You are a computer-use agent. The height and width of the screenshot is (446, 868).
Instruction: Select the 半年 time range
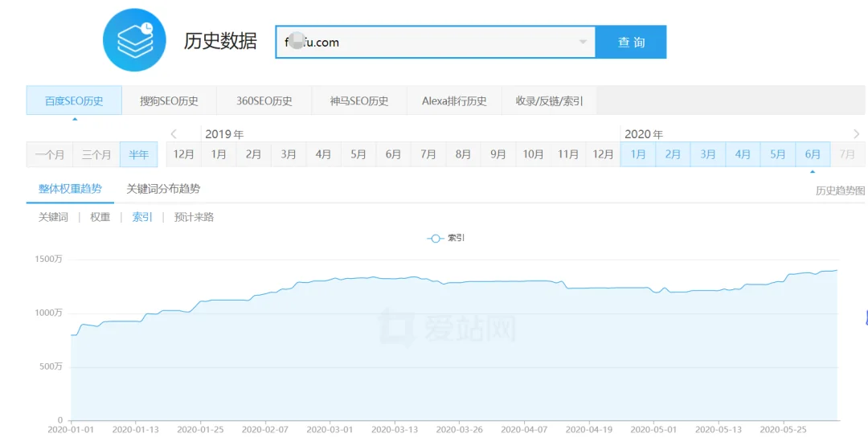click(139, 154)
